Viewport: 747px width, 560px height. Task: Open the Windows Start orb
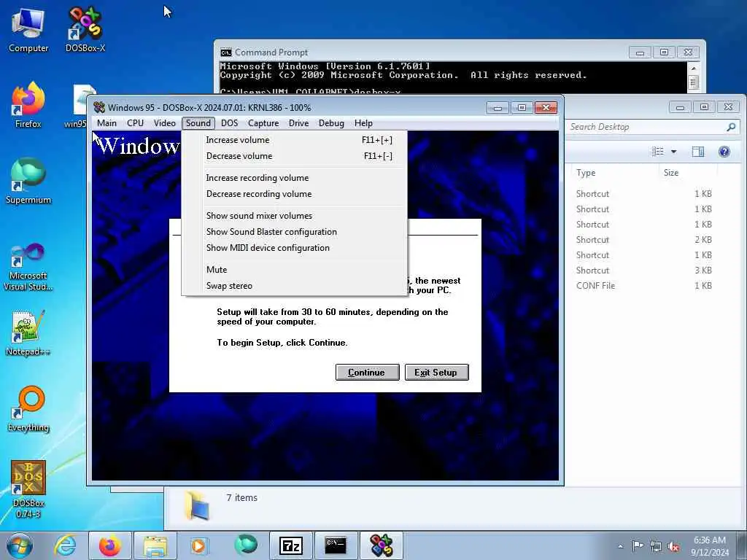(x=19, y=545)
